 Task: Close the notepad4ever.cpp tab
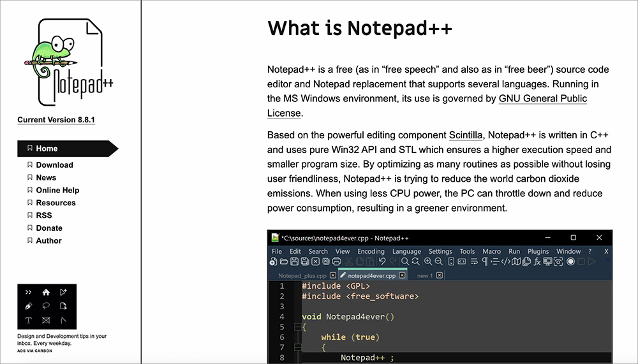pyautogui.click(x=402, y=275)
